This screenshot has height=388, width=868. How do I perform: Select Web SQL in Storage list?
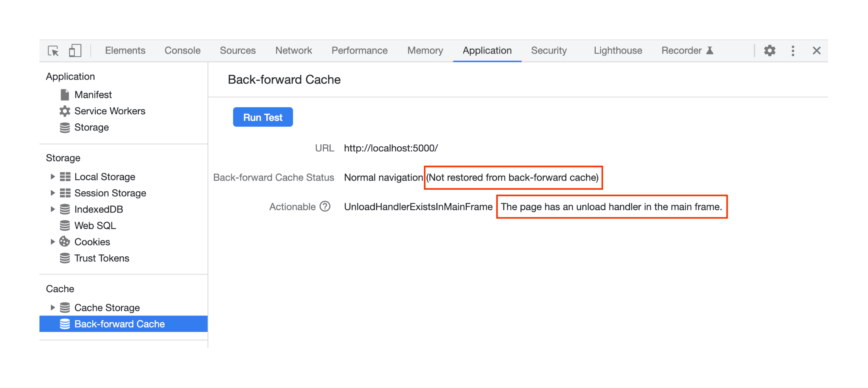95,226
